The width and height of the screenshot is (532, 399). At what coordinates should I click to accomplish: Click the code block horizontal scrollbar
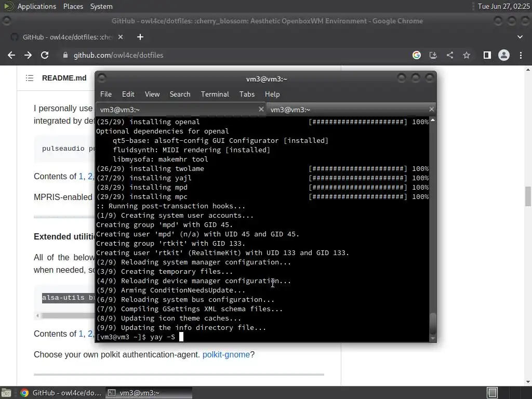pos(67,316)
